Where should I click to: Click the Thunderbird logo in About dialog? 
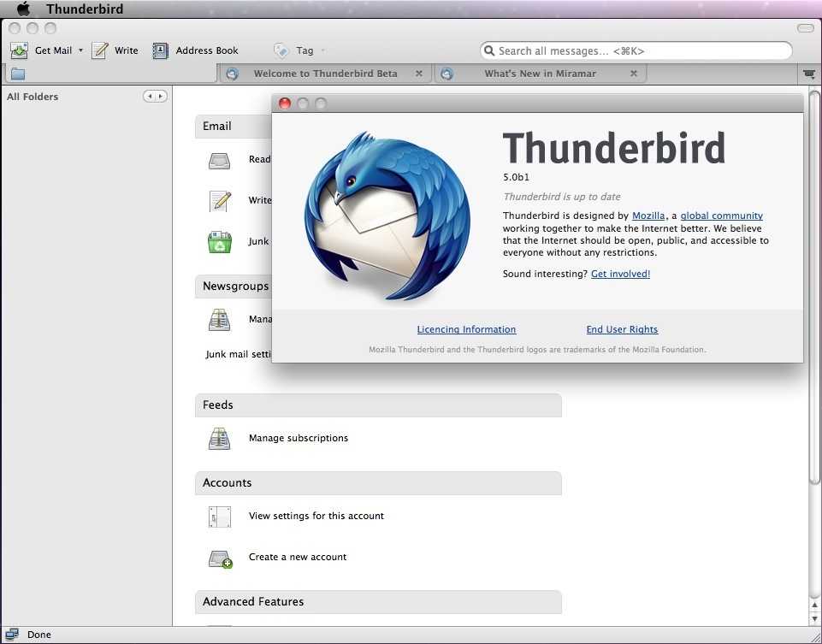point(387,216)
